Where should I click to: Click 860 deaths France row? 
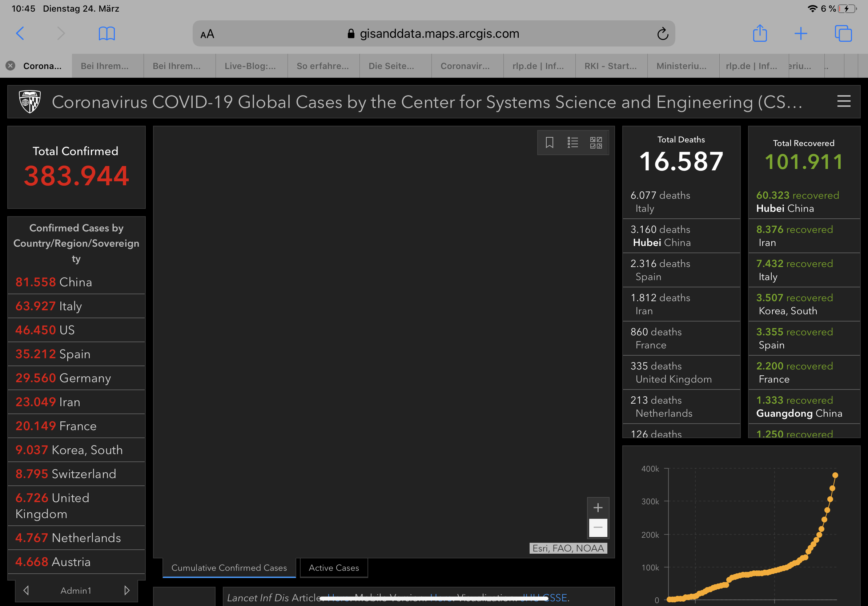681,338
